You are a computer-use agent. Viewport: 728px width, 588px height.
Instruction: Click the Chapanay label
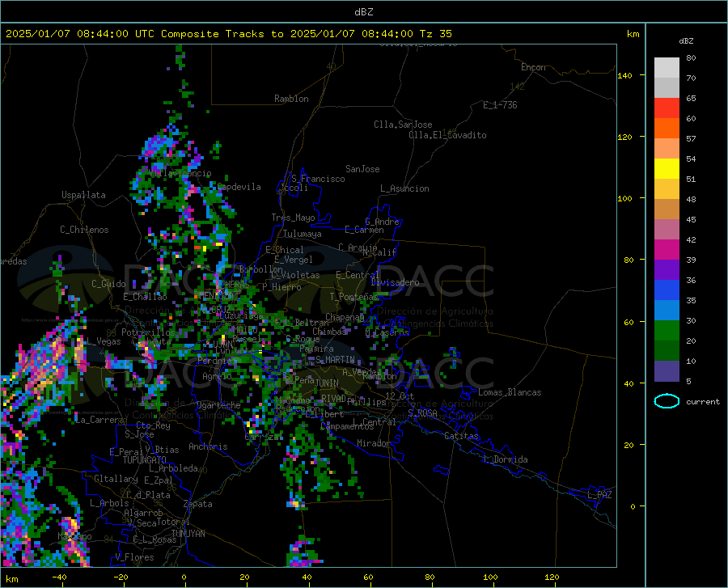click(345, 317)
